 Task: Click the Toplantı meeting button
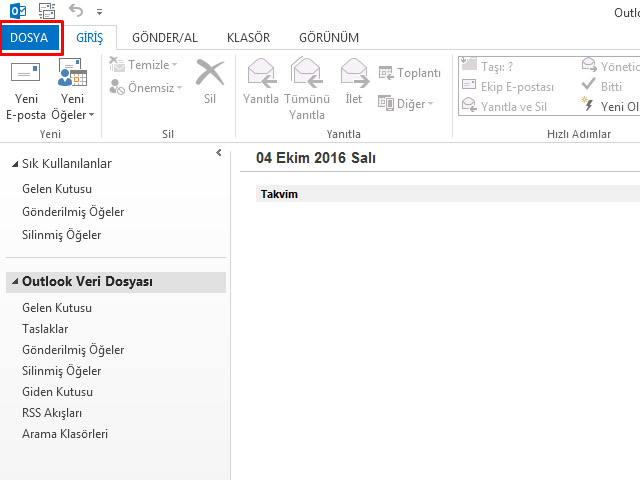(410, 73)
